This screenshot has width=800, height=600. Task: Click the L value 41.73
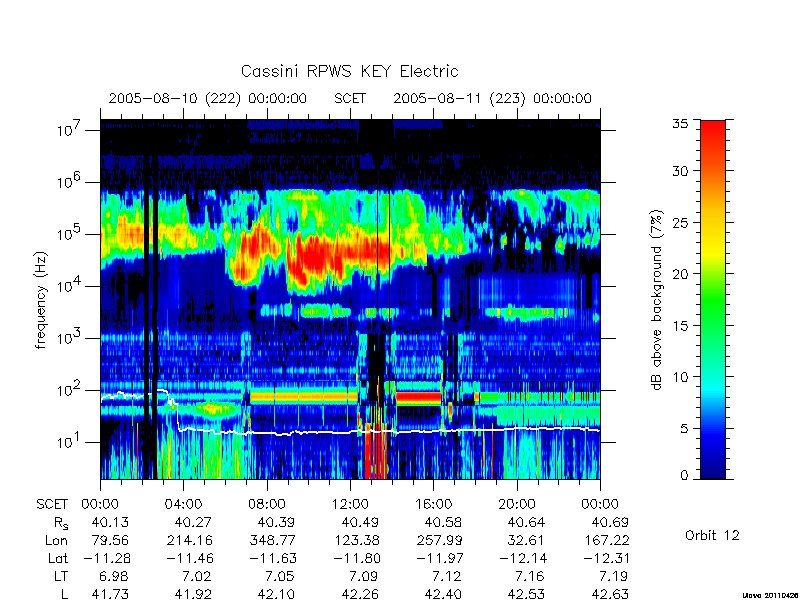[110, 594]
